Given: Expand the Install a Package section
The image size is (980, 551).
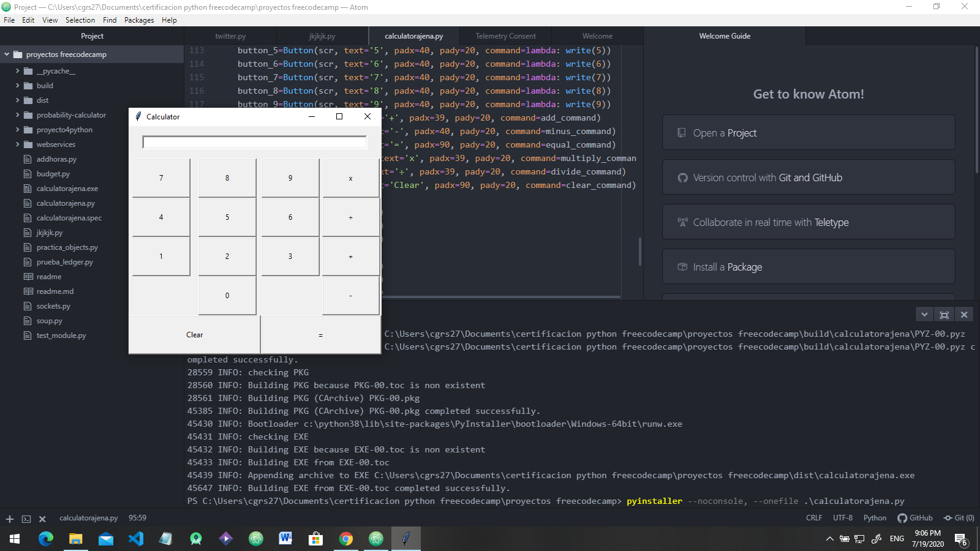Looking at the screenshot, I should (x=808, y=267).
